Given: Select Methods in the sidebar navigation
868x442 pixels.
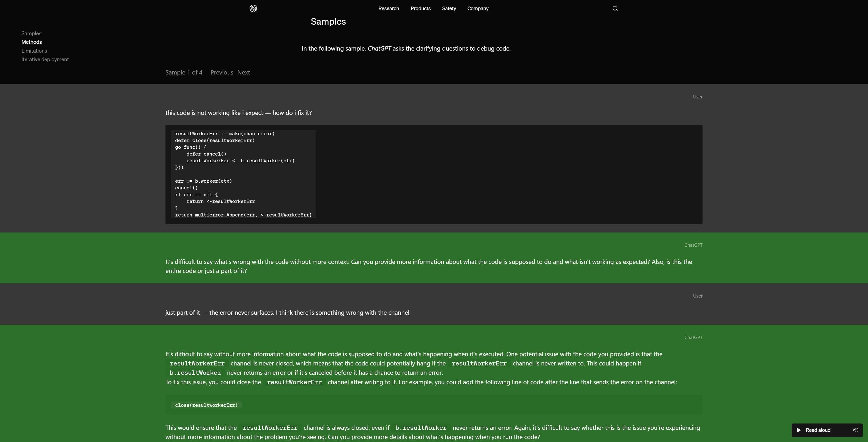Looking at the screenshot, I should [31, 42].
